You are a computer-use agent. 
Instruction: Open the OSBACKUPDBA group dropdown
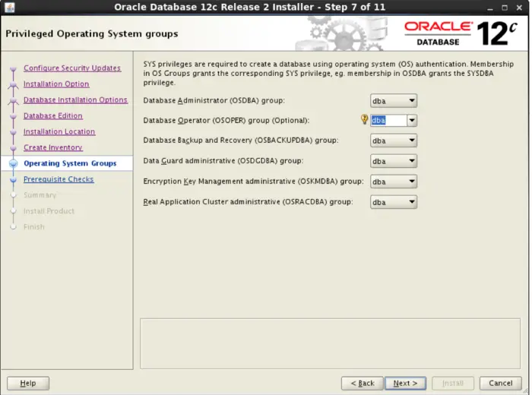coord(394,141)
